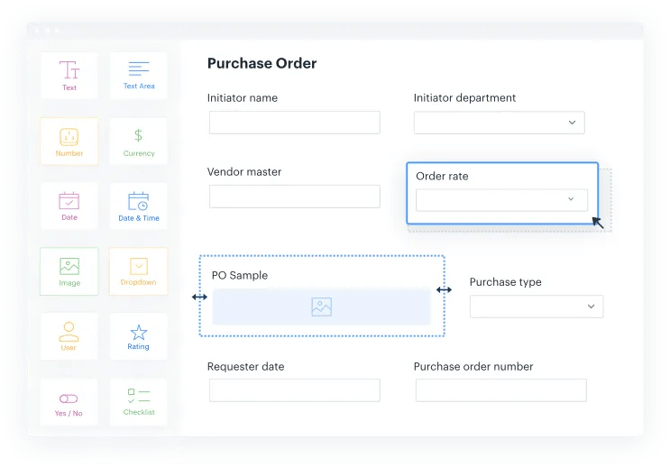Select the Checklist field tile
The height and width of the screenshot is (467, 670).
coord(138,402)
